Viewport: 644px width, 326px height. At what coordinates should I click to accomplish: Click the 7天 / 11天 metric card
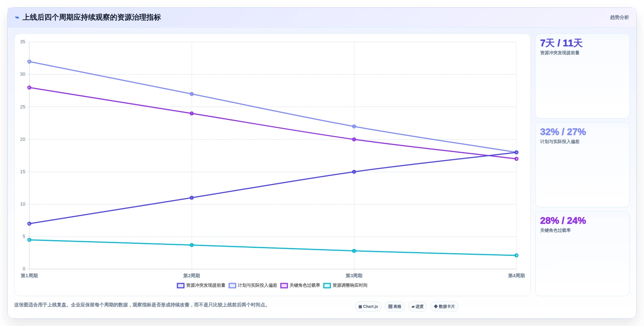[x=582, y=76]
